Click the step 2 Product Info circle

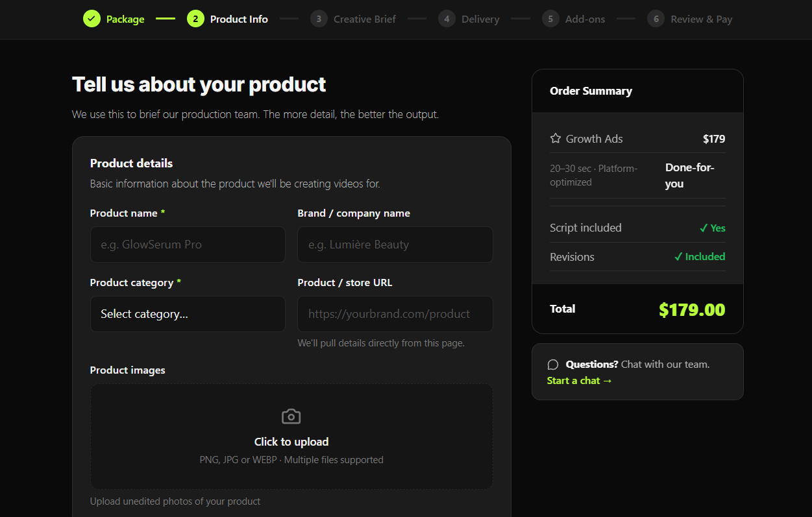[195, 19]
